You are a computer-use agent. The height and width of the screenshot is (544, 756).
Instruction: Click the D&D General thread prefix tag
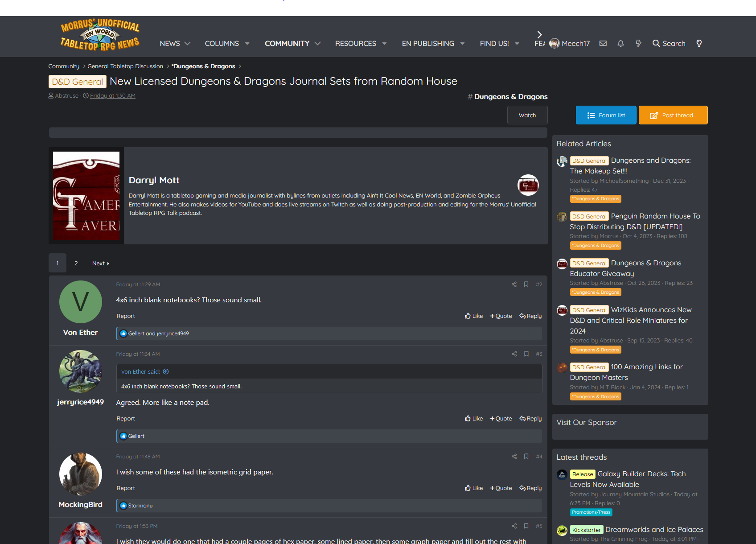click(x=78, y=82)
